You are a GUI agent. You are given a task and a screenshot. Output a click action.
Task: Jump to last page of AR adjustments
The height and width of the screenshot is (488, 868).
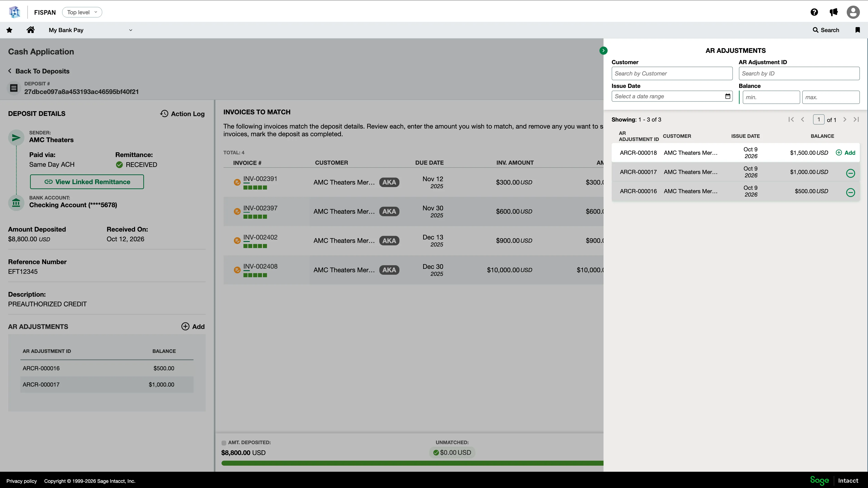click(856, 120)
